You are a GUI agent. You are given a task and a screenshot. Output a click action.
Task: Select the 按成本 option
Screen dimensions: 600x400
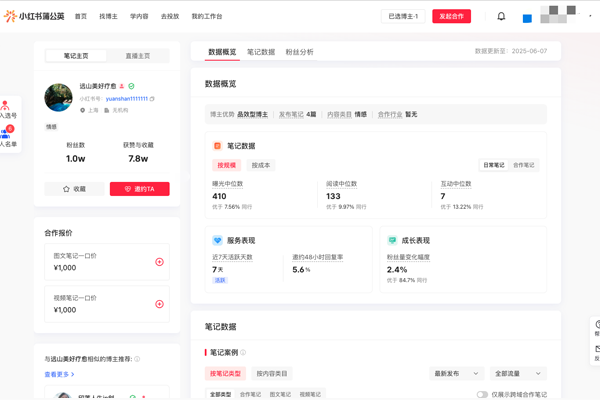(x=261, y=165)
